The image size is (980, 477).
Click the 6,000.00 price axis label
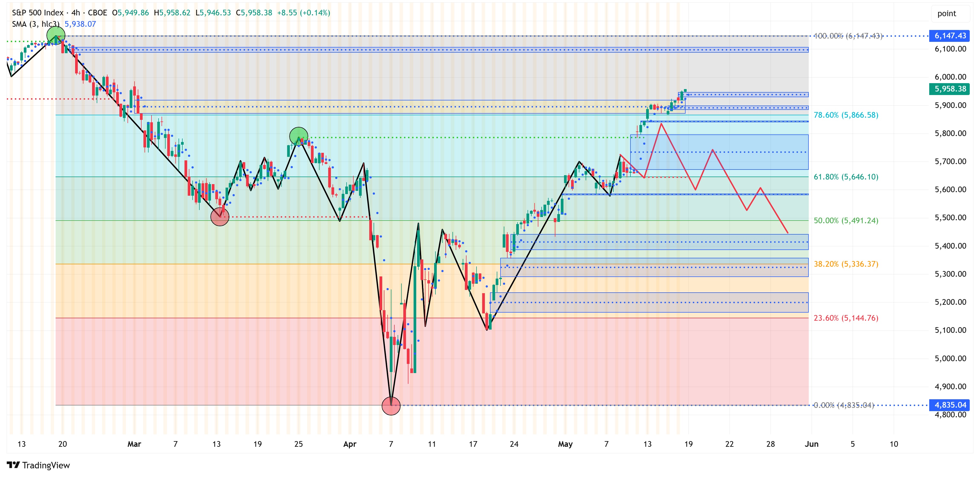[950, 77]
